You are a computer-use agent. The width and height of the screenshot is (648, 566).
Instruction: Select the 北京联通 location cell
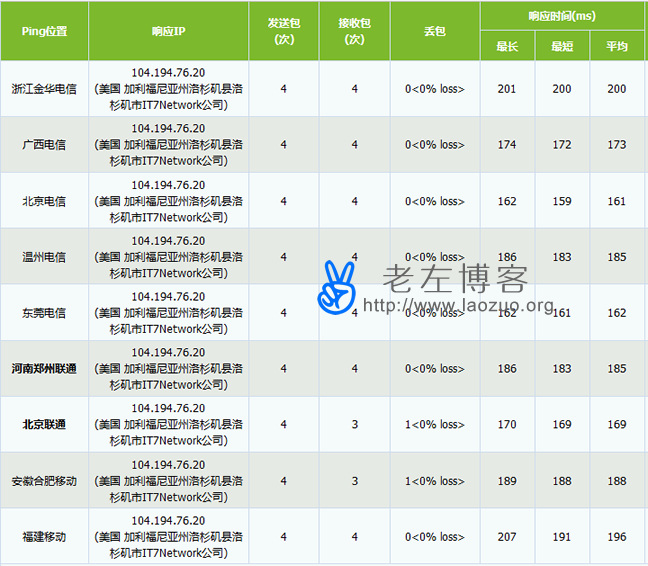tap(44, 425)
